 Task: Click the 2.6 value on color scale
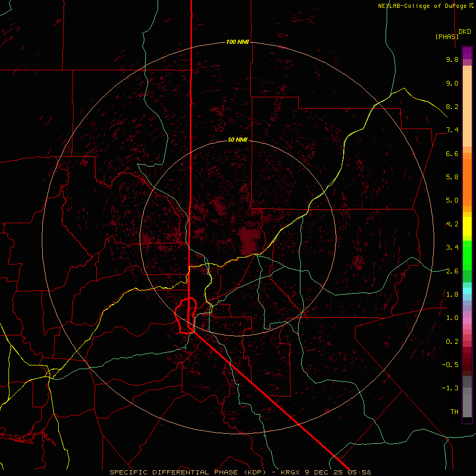click(x=452, y=271)
